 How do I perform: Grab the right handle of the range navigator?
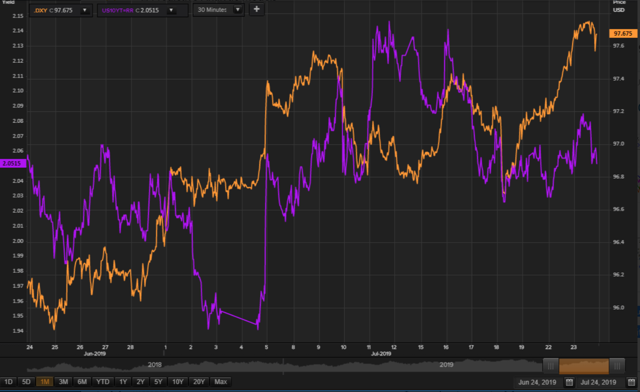(617, 366)
